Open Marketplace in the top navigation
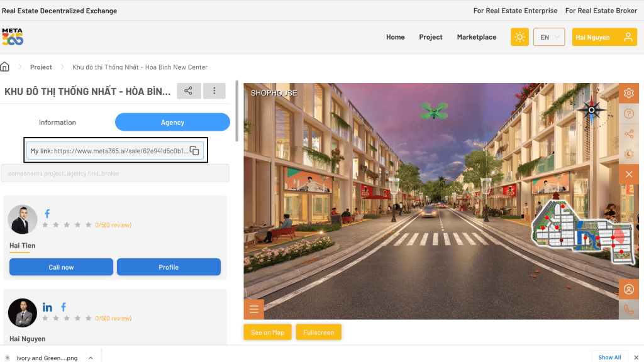The image size is (644, 362). pyautogui.click(x=476, y=37)
